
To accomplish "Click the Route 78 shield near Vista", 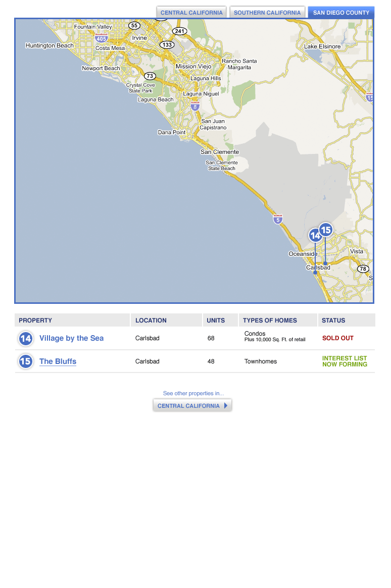I will coord(363,269).
